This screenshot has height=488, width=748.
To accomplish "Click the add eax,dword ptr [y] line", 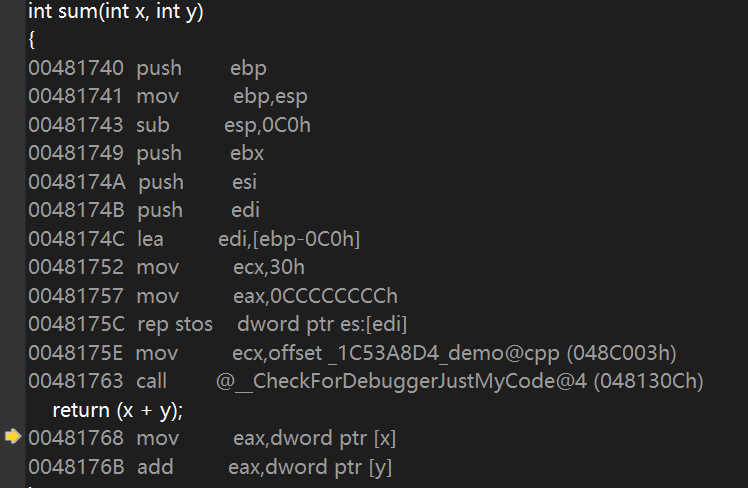I will [x=210, y=467].
